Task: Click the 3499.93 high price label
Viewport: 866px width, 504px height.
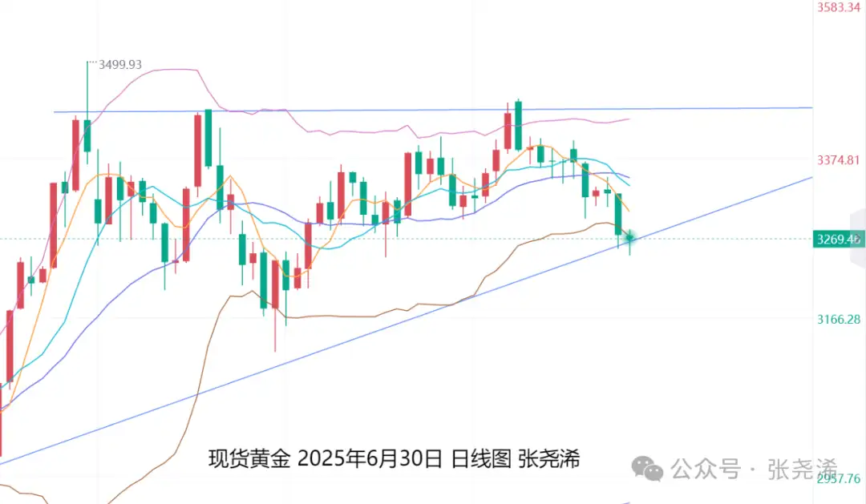Action: (119, 65)
